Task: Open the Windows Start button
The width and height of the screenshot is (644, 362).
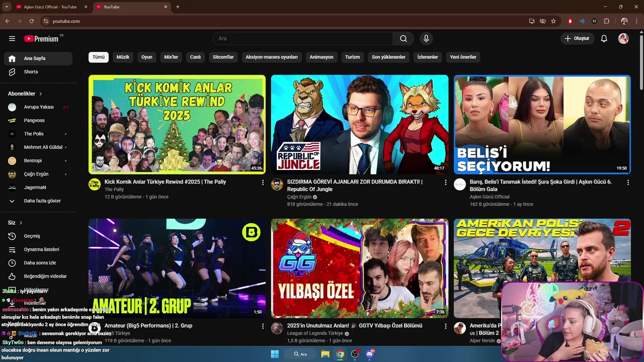Action: [275, 354]
